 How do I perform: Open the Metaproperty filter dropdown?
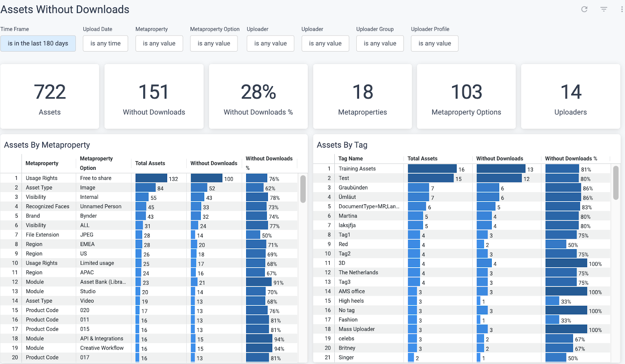coord(159,43)
